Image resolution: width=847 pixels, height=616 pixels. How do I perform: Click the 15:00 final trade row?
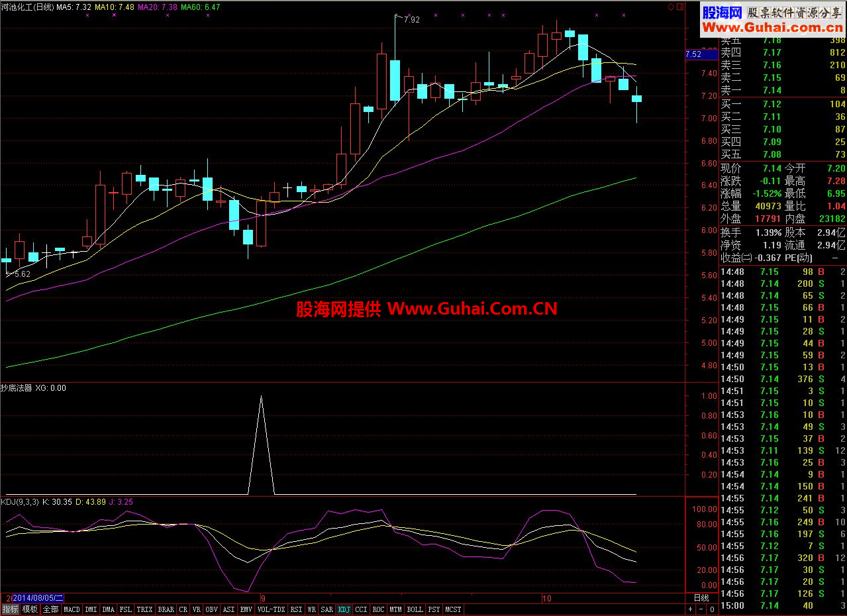(783, 605)
